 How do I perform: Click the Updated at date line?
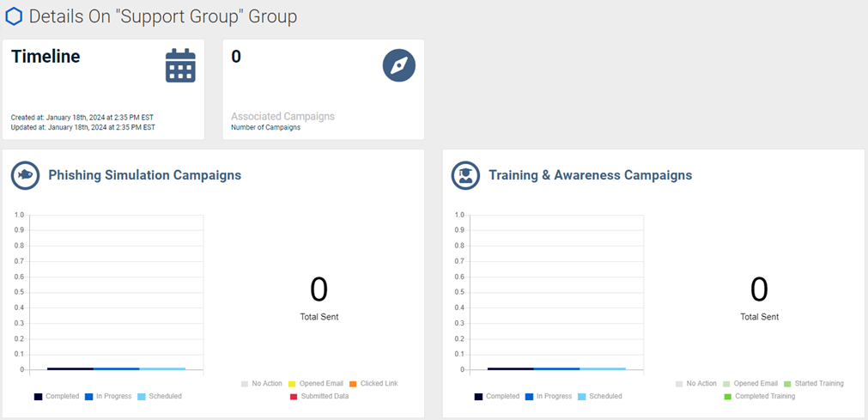[83, 127]
